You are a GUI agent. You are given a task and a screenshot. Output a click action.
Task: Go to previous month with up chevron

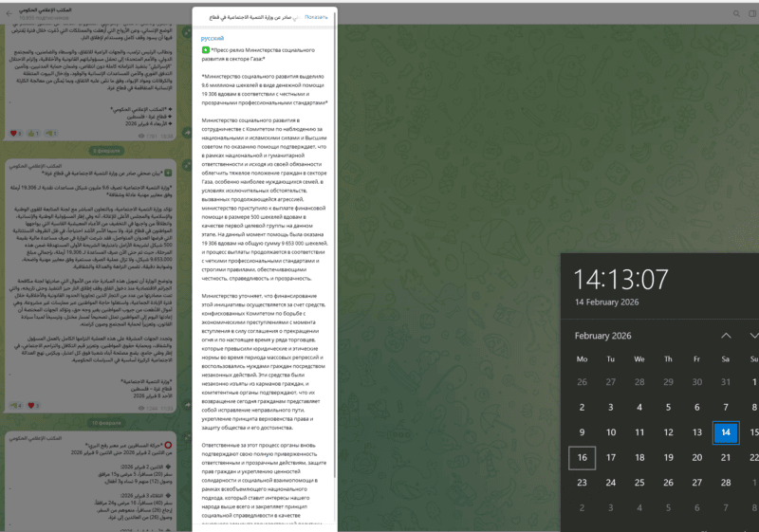pyautogui.click(x=726, y=336)
